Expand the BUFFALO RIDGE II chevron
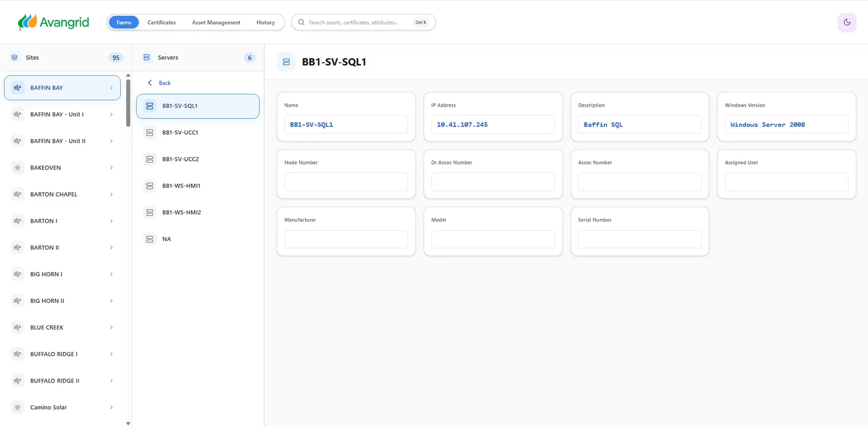 tap(112, 381)
